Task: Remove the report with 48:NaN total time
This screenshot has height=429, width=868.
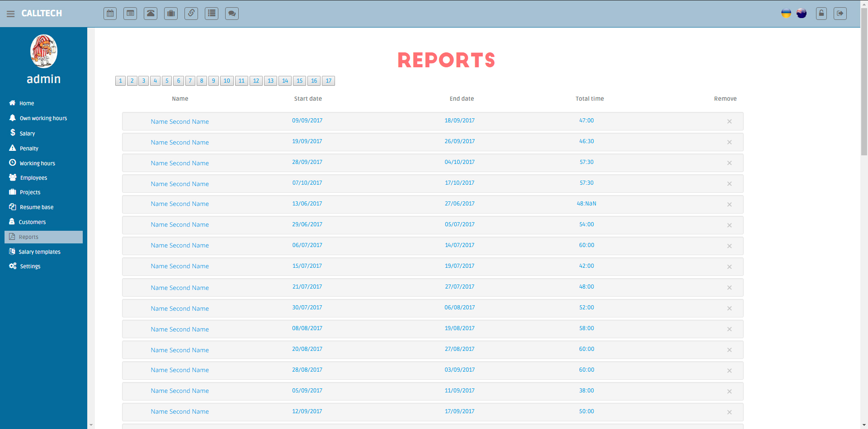Action: click(729, 205)
